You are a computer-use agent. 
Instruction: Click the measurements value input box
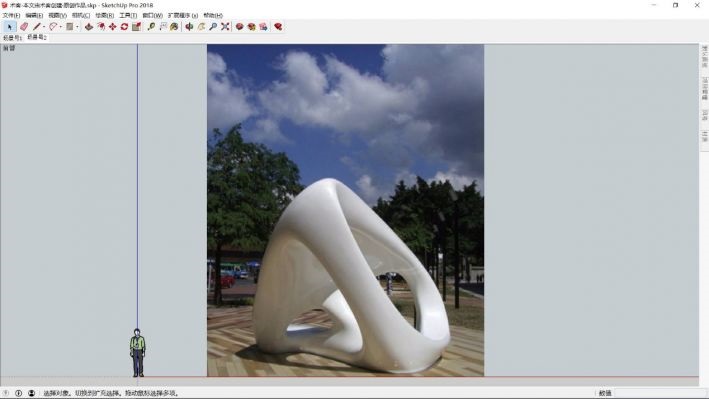tap(656, 393)
